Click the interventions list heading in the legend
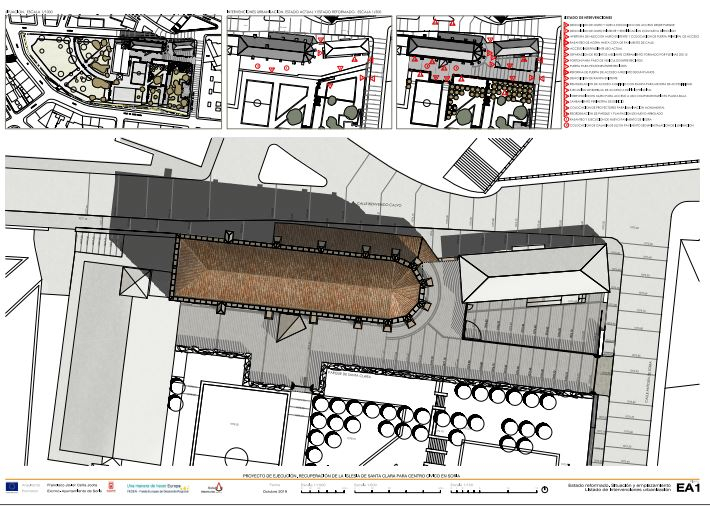The height and width of the screenshot is (506, 710). pyautogui.click(x=587, y=18)
